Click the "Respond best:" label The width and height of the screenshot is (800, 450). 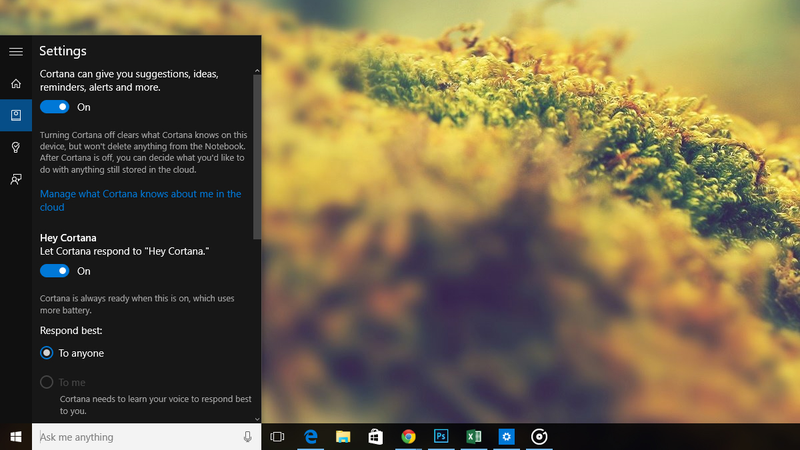[x=71, y=331]
